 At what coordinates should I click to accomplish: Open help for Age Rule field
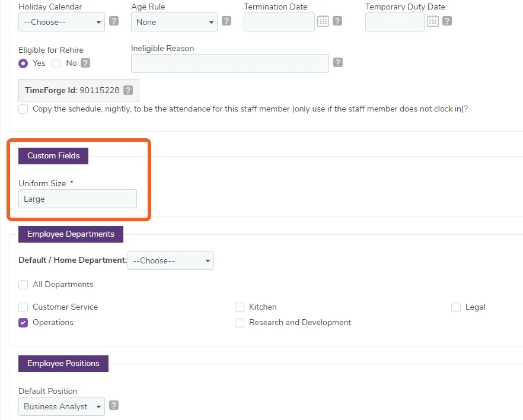(x=227, y=21)
